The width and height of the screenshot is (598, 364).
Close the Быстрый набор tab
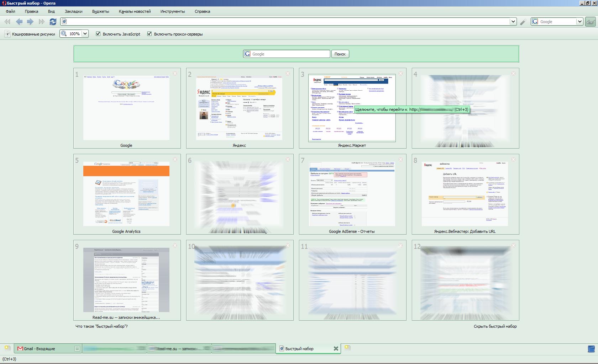(336, 349)
